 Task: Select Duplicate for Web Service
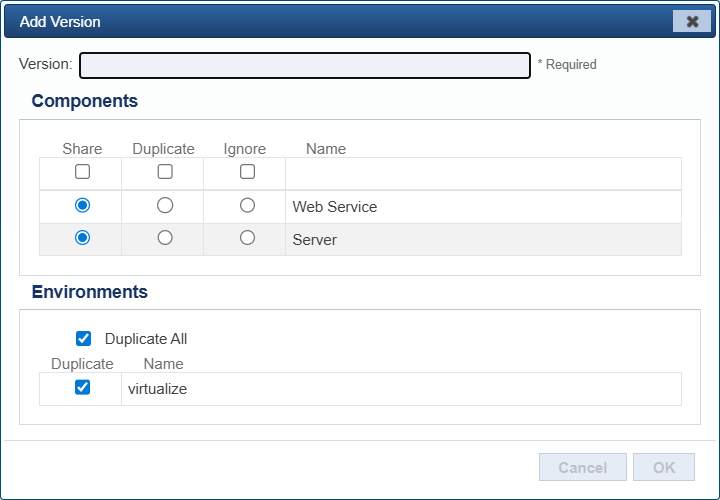(x=165, y=205)
